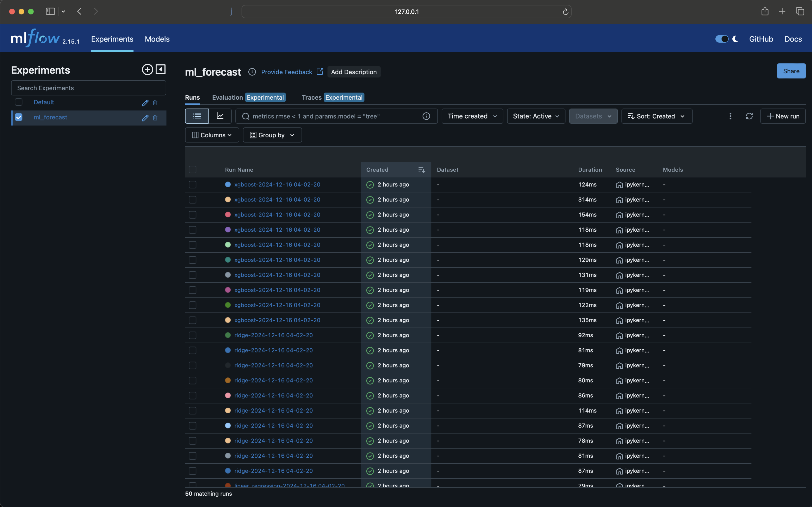Viewport: 812px width, 507px height.
Task: Open the Group by dropdown
Action: click(x=272, y=135)
